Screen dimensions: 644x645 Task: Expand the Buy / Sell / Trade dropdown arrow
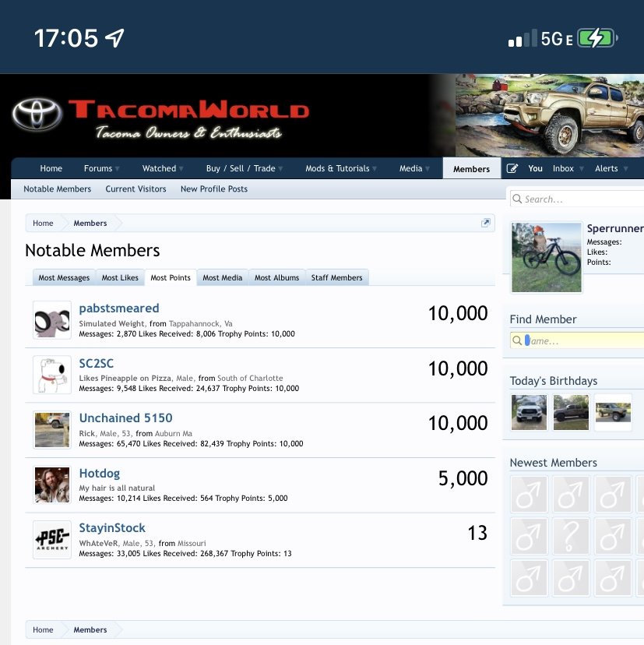(x=280, y=169)
